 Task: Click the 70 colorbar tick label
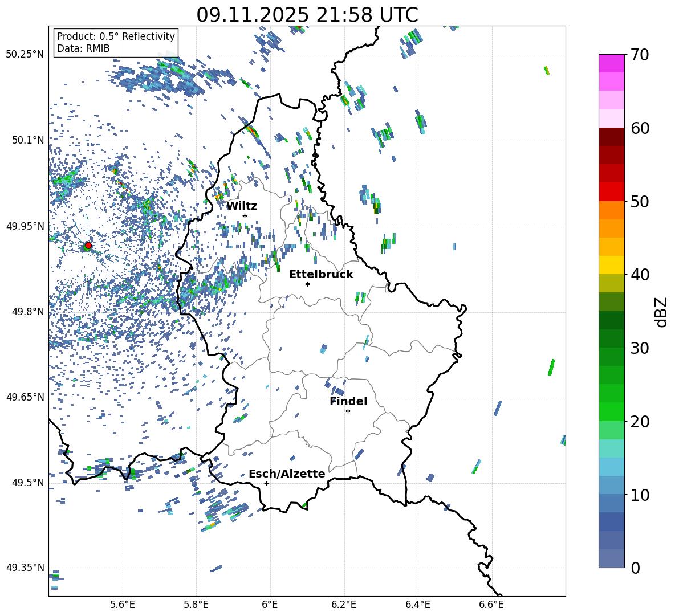point(640,55)
